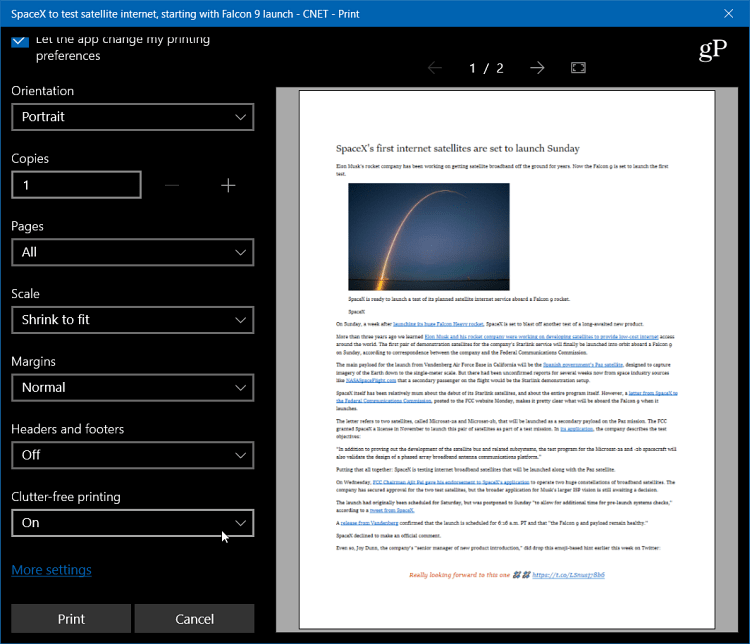Close the Print dialog window
Viewport: 750px width, 644px height.
click(728, 13)
